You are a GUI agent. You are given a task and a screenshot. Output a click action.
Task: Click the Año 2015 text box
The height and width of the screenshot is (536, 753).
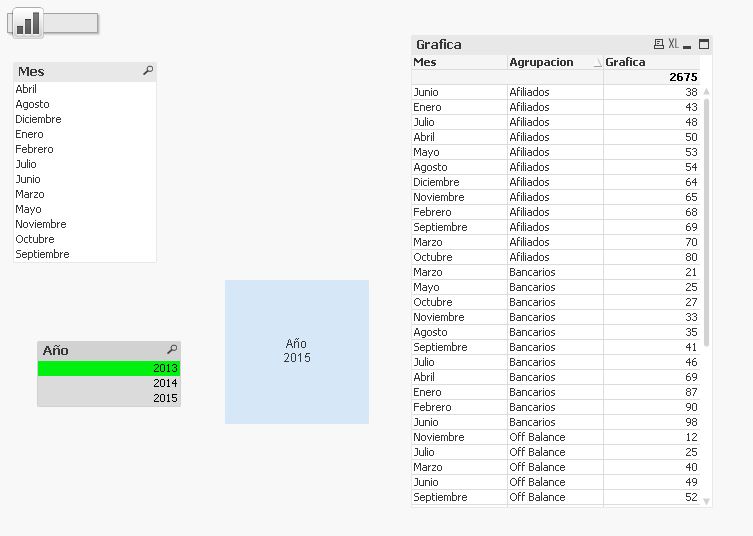[x=297, y=351]
